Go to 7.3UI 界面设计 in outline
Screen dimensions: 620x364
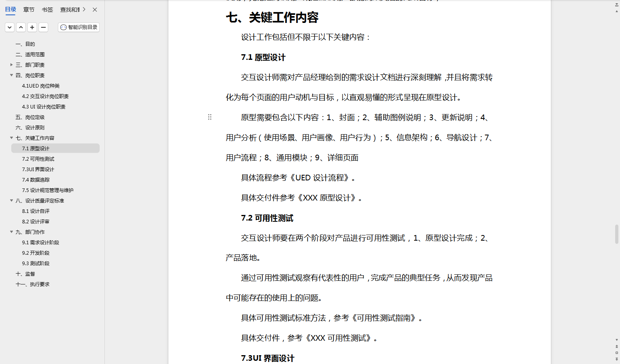[x=38, y=170]
